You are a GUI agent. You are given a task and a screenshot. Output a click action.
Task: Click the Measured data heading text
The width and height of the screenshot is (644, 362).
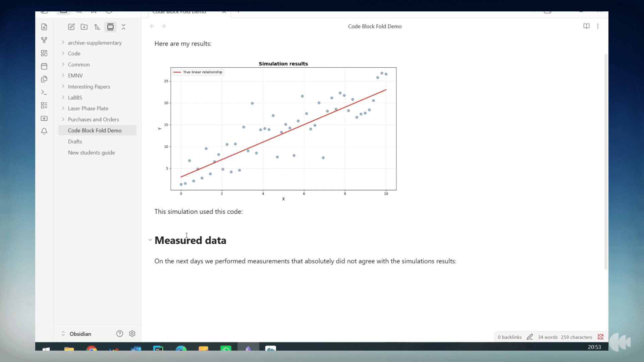point(190,240)
